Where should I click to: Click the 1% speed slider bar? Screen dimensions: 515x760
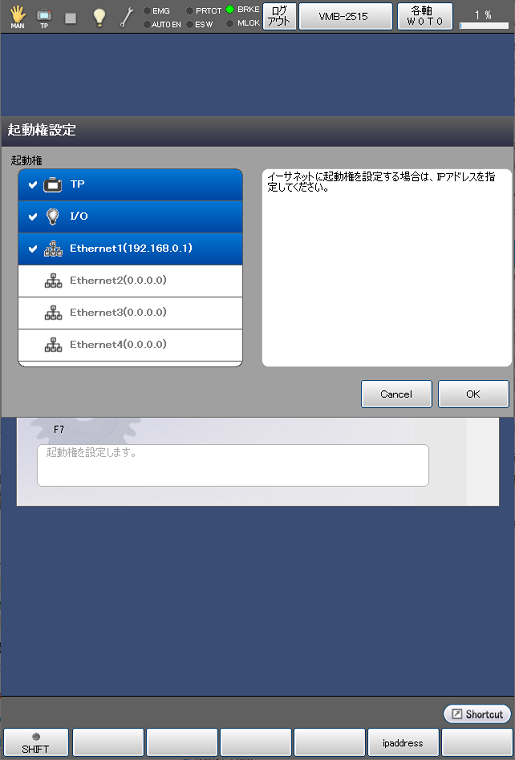[484, 25]
